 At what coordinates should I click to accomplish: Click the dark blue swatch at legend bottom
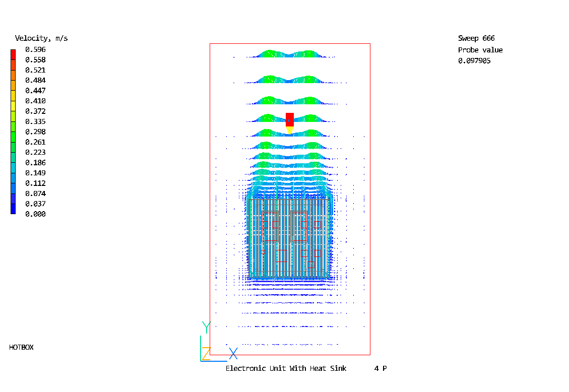click(13, 209)
